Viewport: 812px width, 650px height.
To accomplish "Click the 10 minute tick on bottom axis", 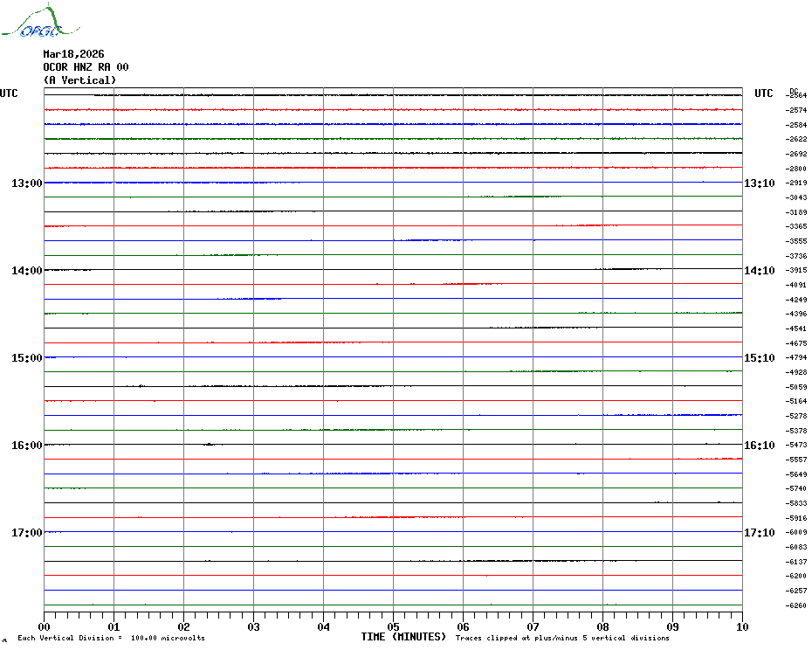I will coord(741,626).
